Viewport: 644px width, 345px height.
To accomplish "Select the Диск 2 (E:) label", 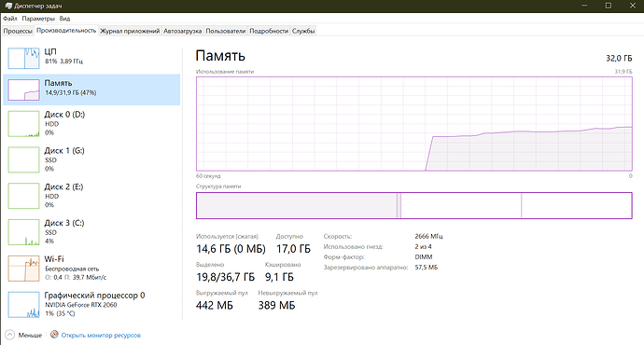I will click(63, 186).
